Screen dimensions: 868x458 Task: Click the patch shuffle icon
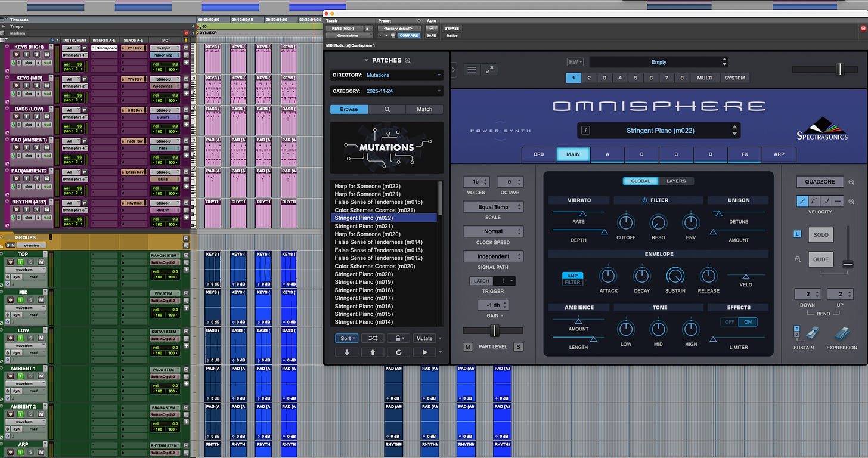coord(373,338)
